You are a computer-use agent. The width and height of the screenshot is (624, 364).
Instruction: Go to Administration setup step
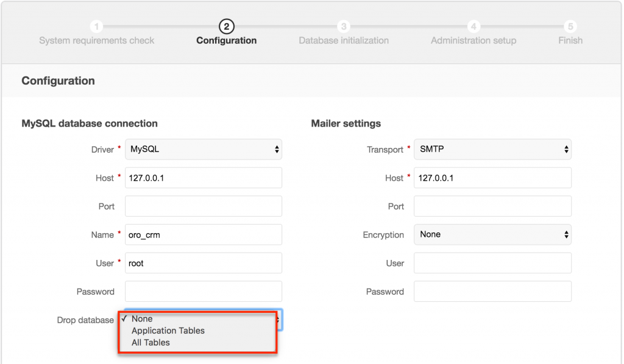coord(473,41)
